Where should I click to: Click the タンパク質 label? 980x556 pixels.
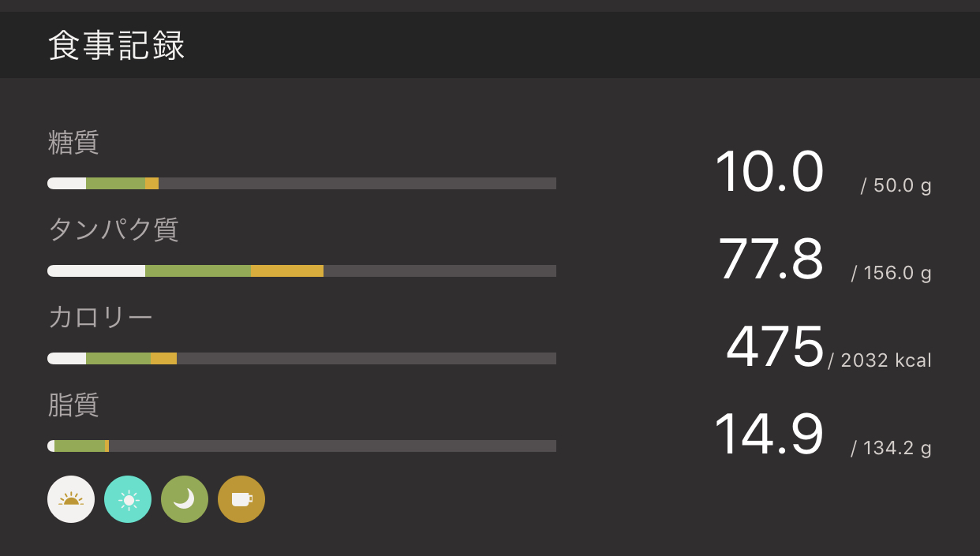(114, 229)
